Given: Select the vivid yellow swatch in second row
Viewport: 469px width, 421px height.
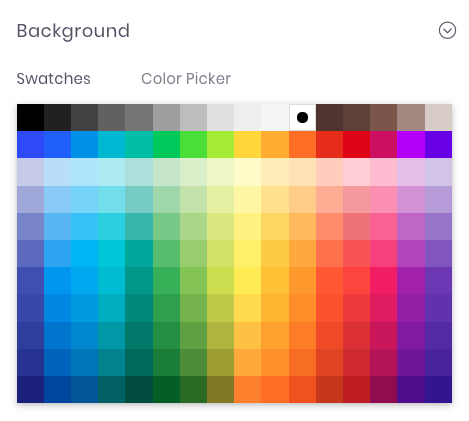Looking at the screenshot, I should point(248,144).
